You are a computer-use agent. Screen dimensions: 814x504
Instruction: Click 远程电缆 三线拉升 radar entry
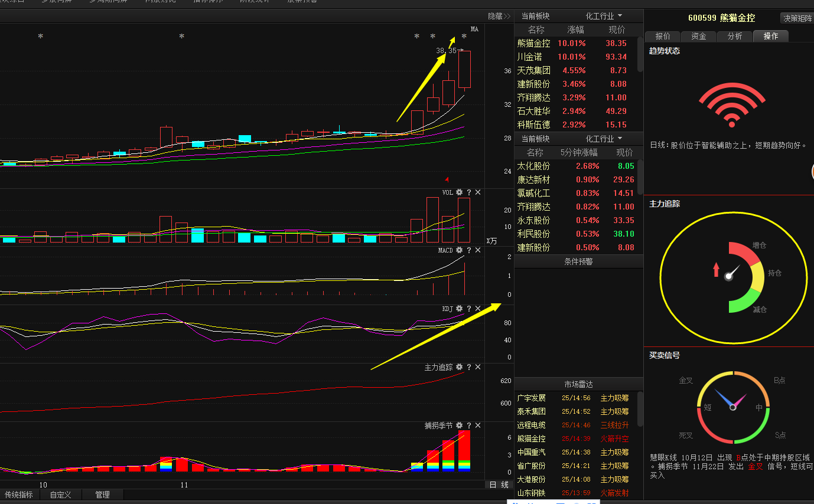tap(576, 425)
